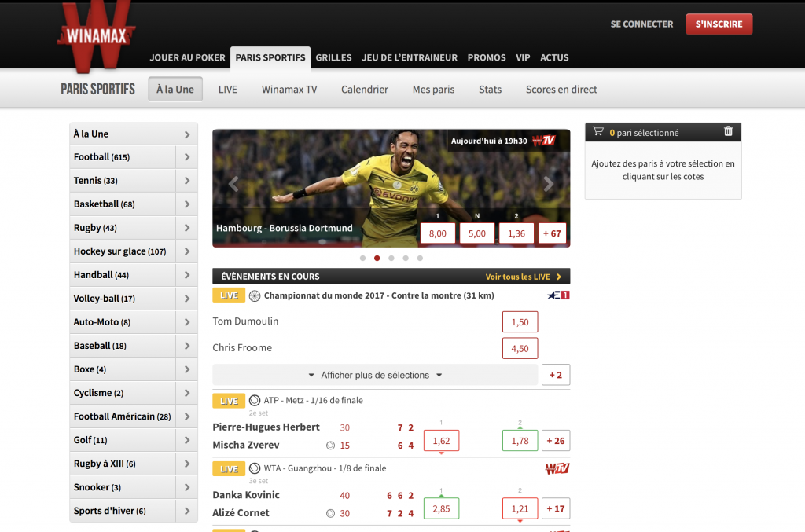The image size is (805, 532).
Task: Click the Equipe 1 channel icon
Action: [559, 295]
